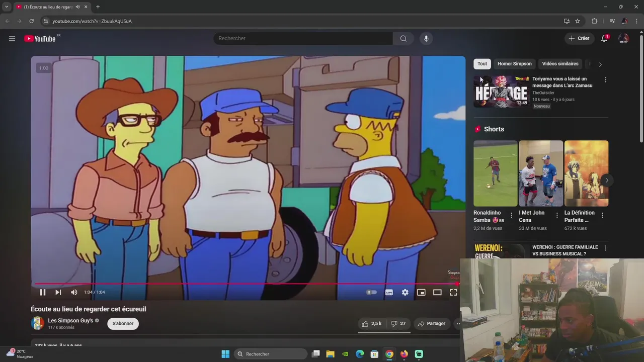Viewport: 644px width, 362px height.
Task: Enable the miniplayer
Action: 421,292
